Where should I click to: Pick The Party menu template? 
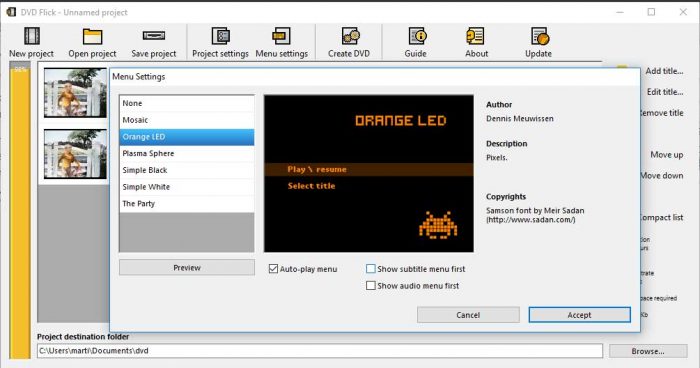(x=187, y=204)
